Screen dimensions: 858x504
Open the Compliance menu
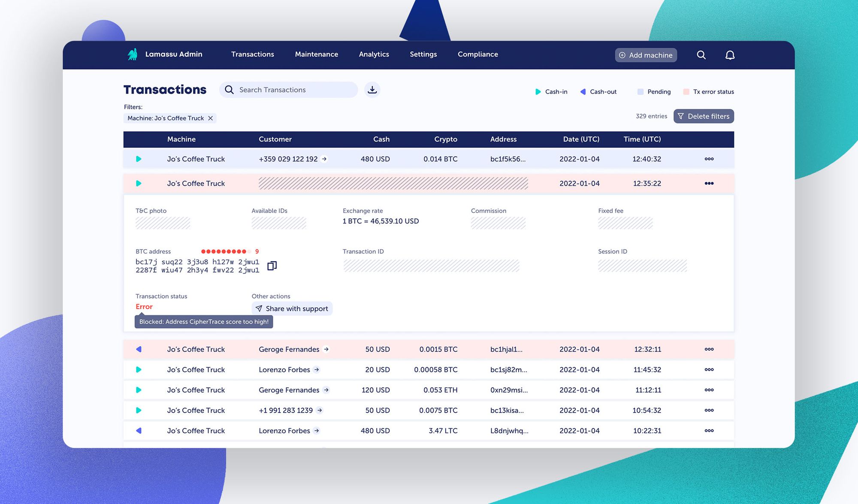pyautogui.click(x=477, y=54)
